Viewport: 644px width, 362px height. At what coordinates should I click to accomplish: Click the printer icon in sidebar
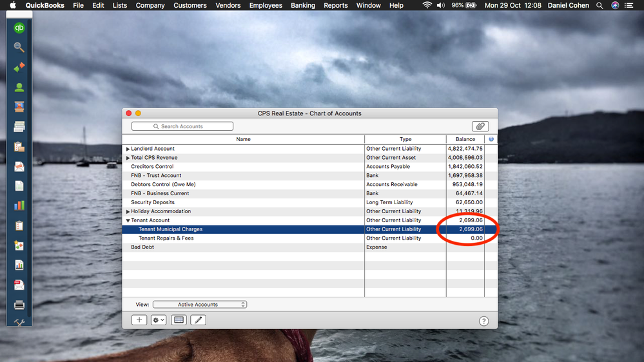[x=19, y=305]
